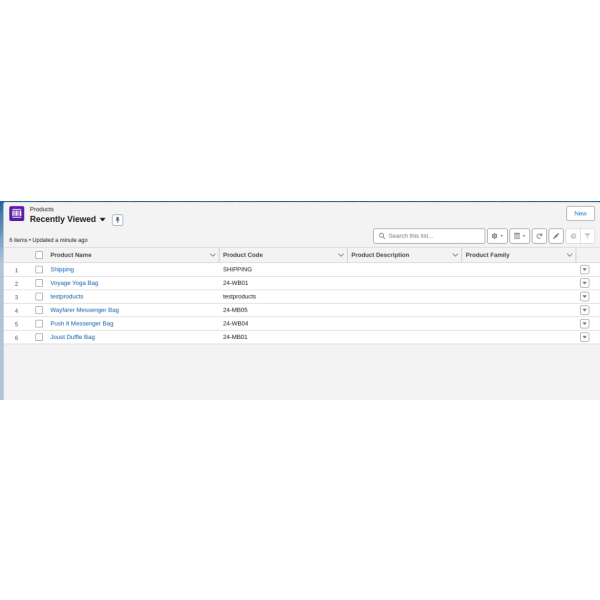Screen dimensions: 600x600
Task: Refresh the products list
Action: click(x=539, y=236)
